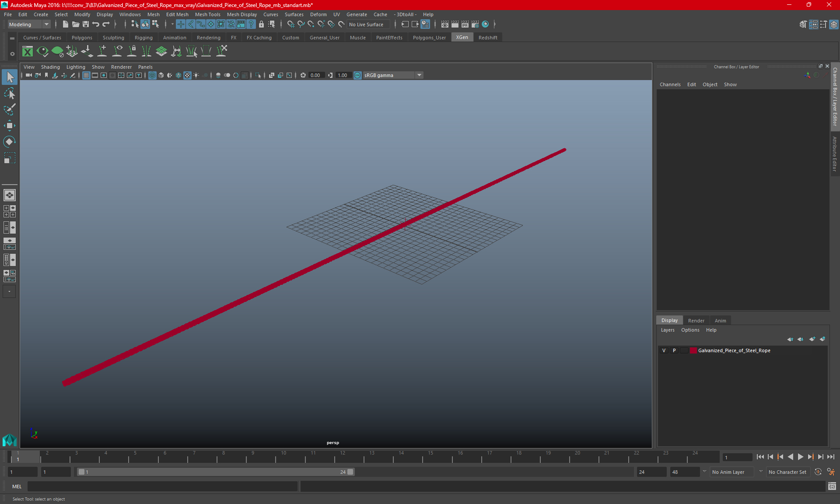Click the Undo arrow icon
840x504 pixels.
click(x=96, y=24)
